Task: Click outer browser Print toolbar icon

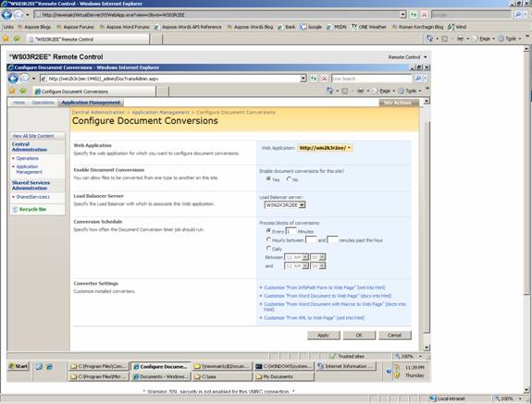Action: click(460, 39)
